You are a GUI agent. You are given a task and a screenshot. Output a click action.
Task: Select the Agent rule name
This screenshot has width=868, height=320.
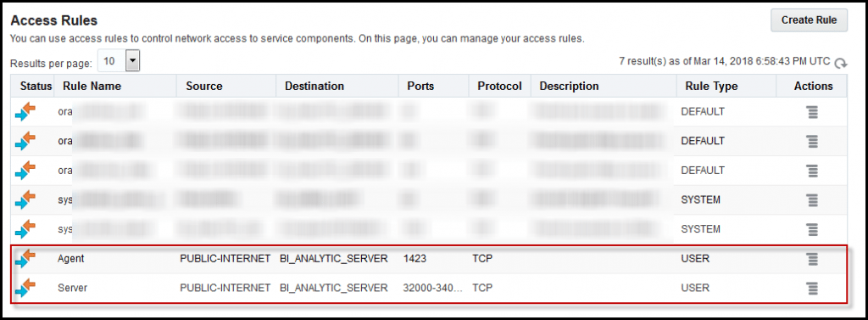coord(70,258)
